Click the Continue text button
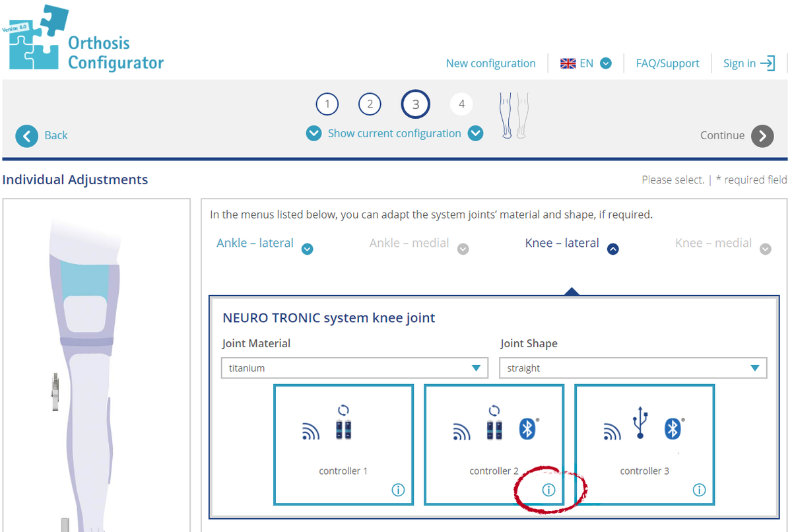 [x=722, y=135]
